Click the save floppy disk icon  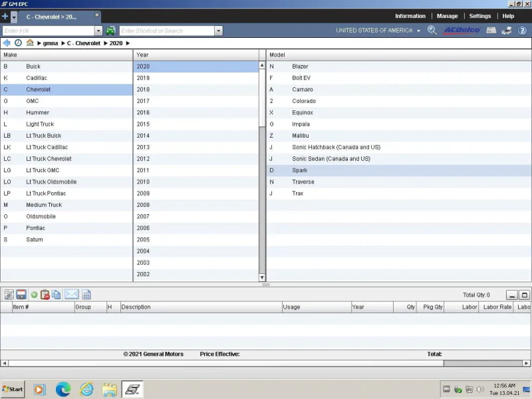click(x=21, y=295)
